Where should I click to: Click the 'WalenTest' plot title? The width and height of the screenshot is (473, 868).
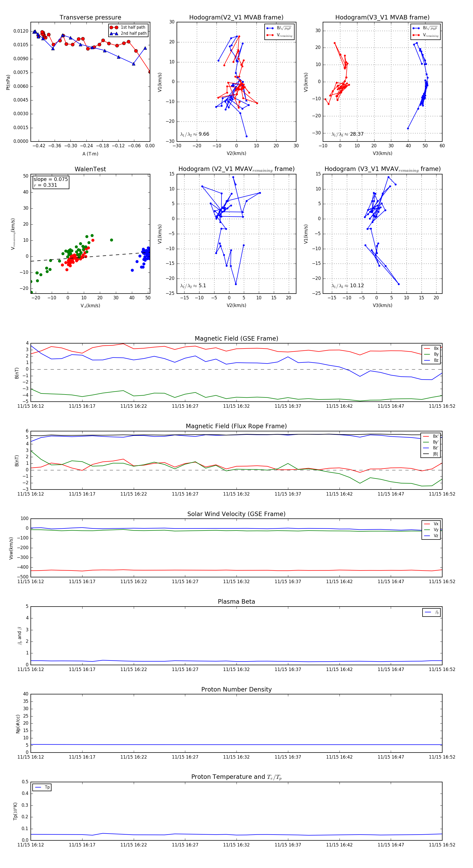click(90, 169)
